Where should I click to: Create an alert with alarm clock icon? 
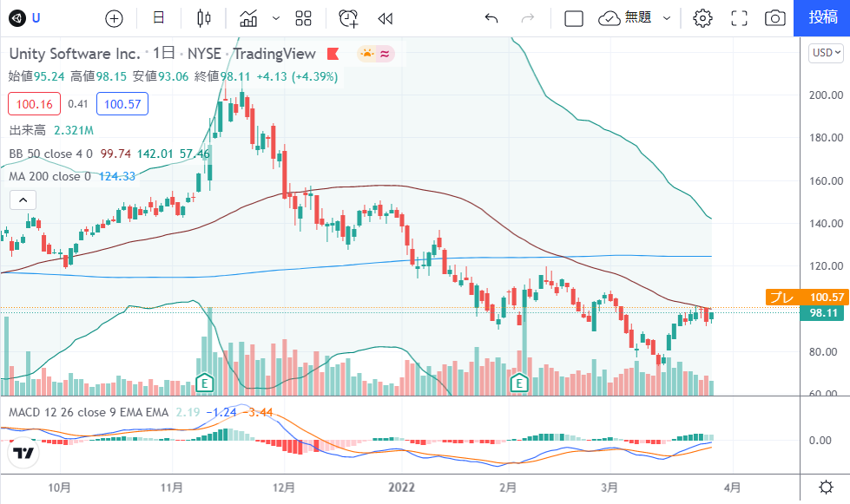point(348,18)
